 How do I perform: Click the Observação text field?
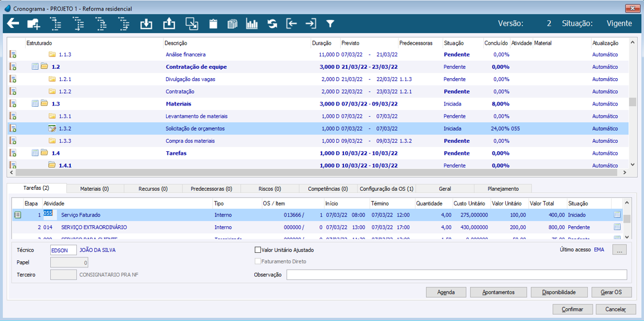click(x=456, y=275)
